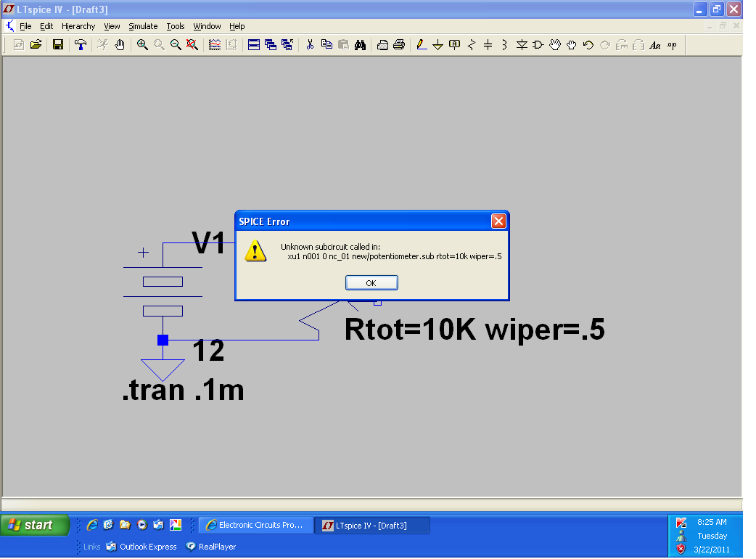756x559 pixels.
Task: Run the simulation with the running man icon
Action: [102, 45]
